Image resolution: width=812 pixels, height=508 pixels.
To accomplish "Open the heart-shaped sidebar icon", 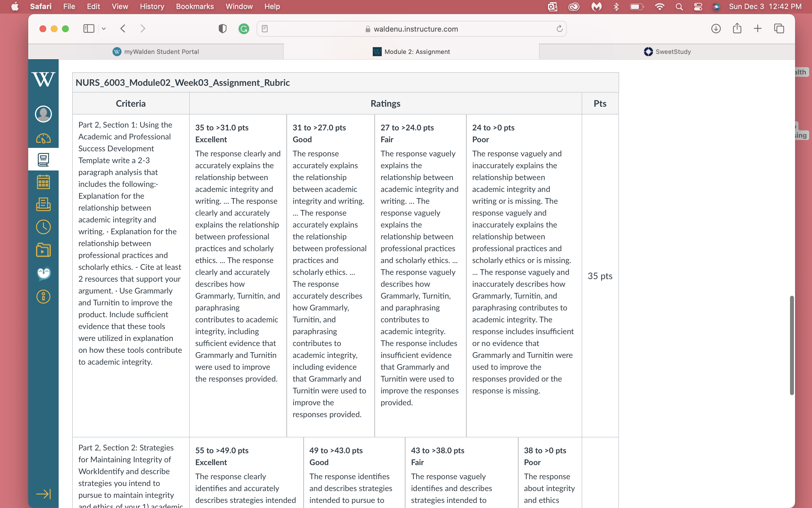I will (x=44, y=273).
